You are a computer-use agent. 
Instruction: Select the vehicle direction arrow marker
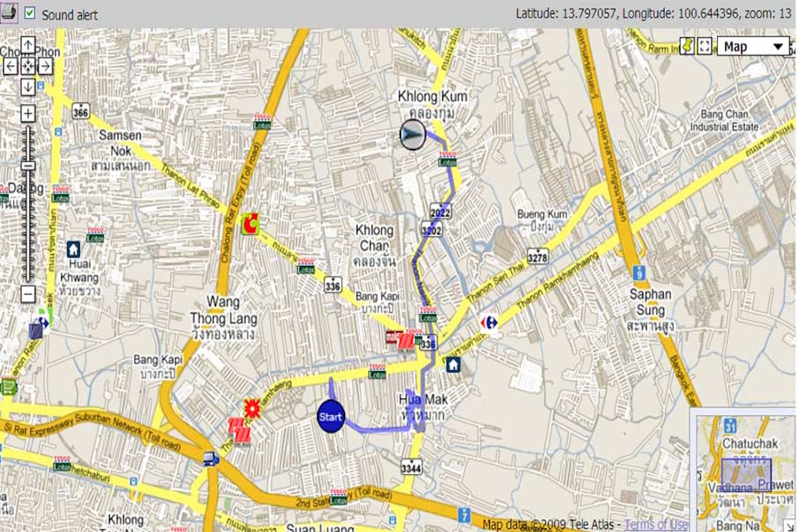413,135
